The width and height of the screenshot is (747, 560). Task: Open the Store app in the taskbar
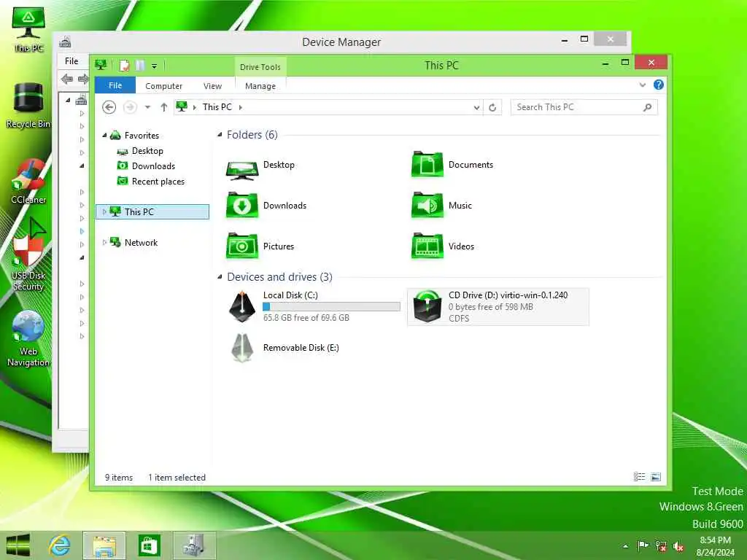[149, 545]
